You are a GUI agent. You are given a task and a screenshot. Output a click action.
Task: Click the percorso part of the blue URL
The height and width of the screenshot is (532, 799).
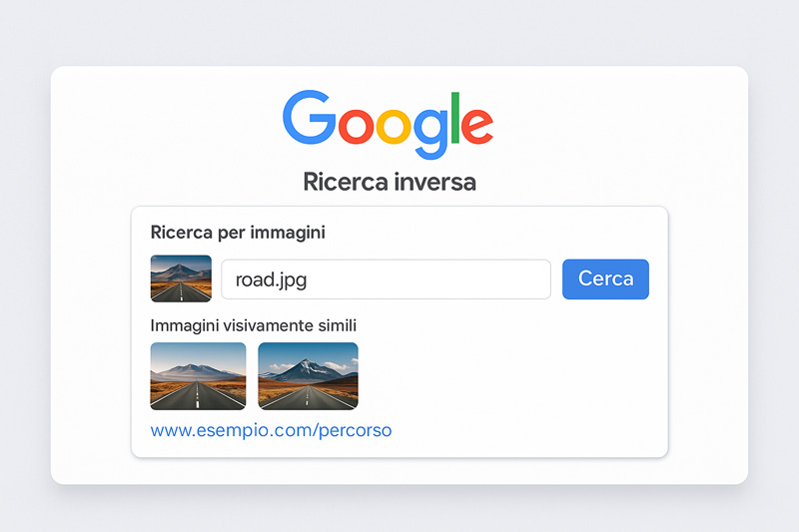click(356, 431)
